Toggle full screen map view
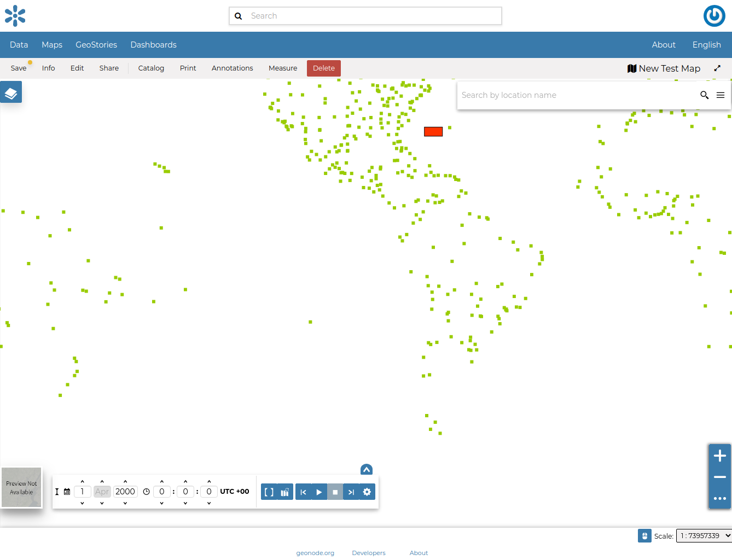The height and width of the screenshot is (560, 732). [717, 68]
